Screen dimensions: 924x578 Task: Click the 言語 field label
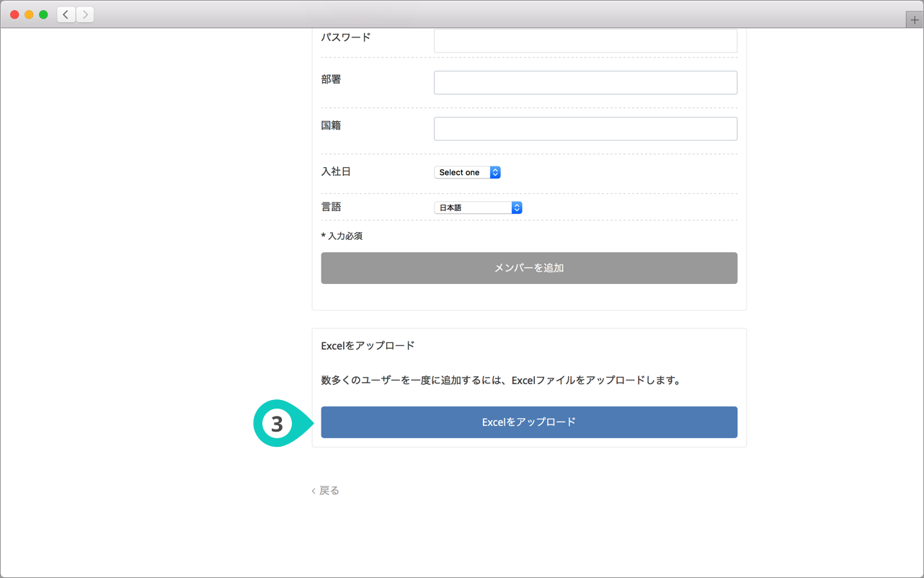tap(331, 207)
